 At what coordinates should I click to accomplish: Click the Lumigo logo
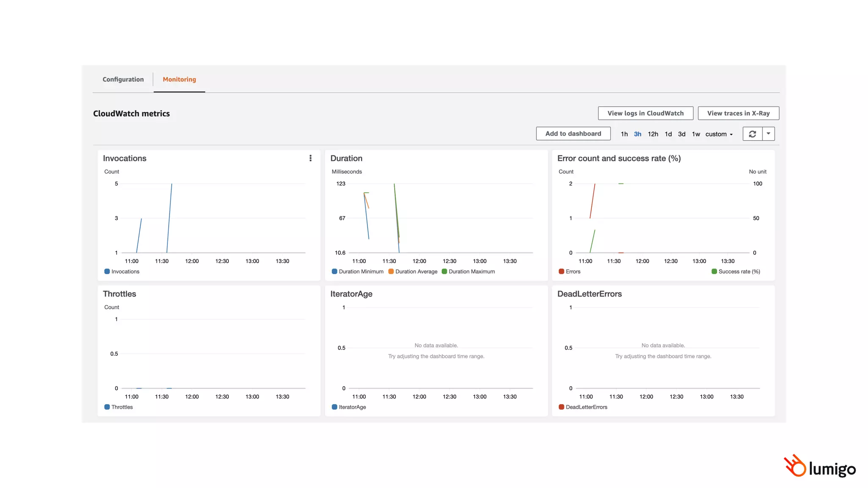(x=819, y=466)
